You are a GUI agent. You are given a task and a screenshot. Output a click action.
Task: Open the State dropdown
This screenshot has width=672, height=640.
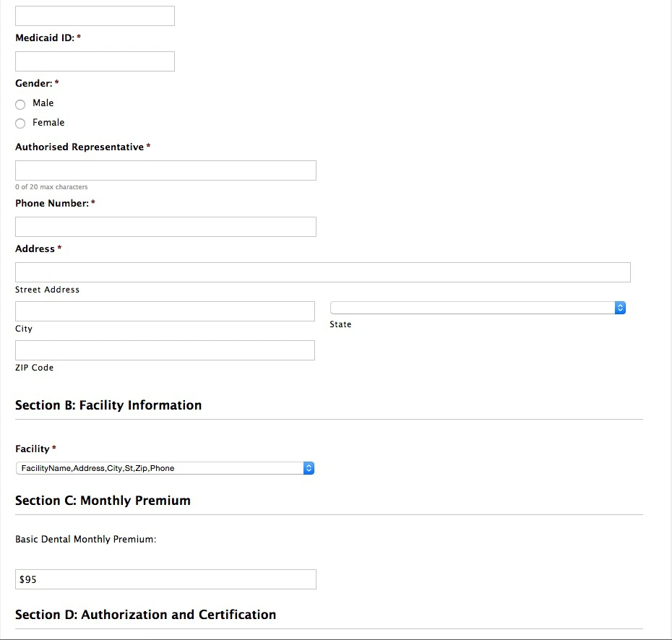478,308
